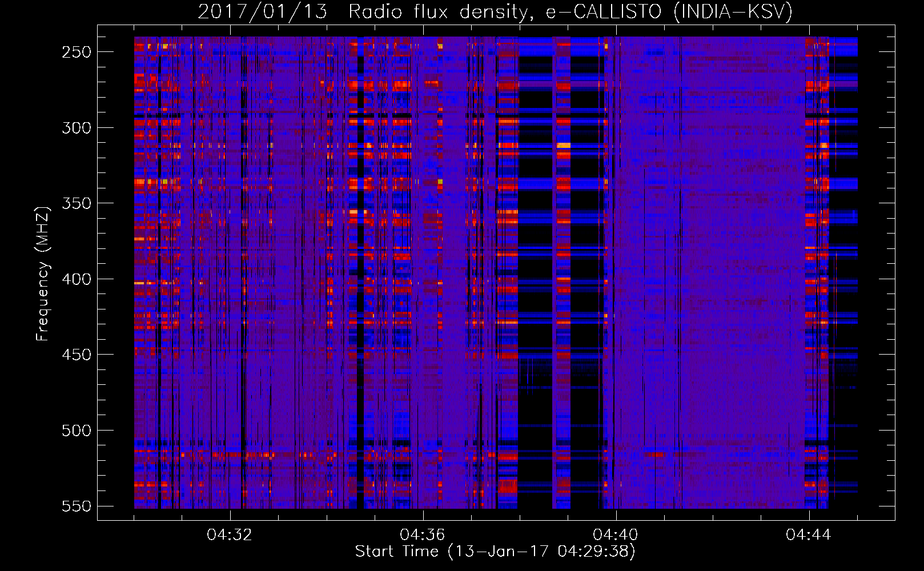
Task: Click the 04:40 time tick label
Action: pyautogui.click(x=616, y=535)
